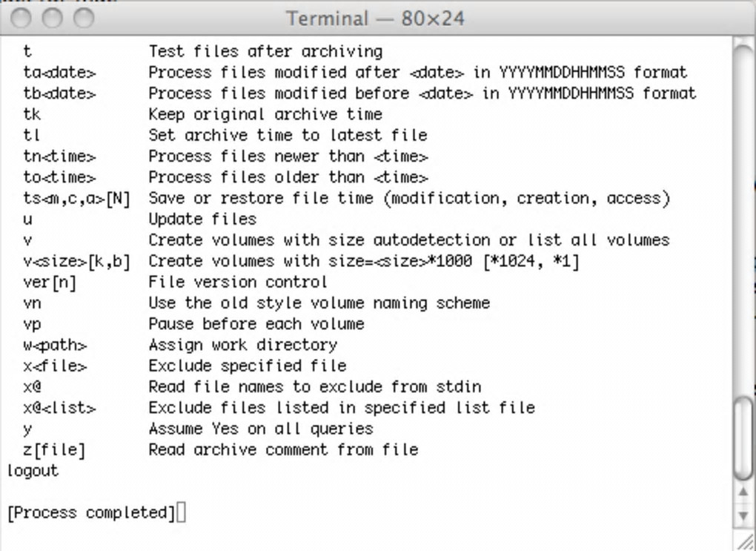Click the cursor after "[Process completed]"
This screenshot has height=551, width=756.
(182, 512)
